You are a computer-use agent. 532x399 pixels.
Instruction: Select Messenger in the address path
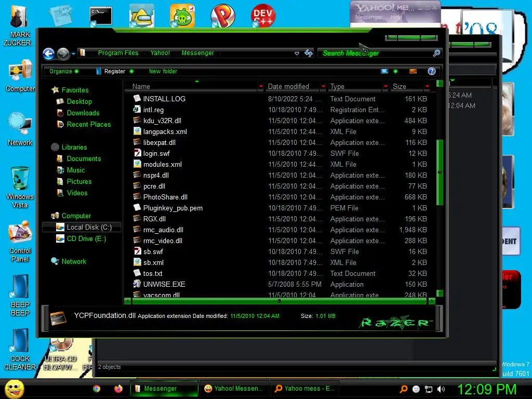(x=198, y=53)
